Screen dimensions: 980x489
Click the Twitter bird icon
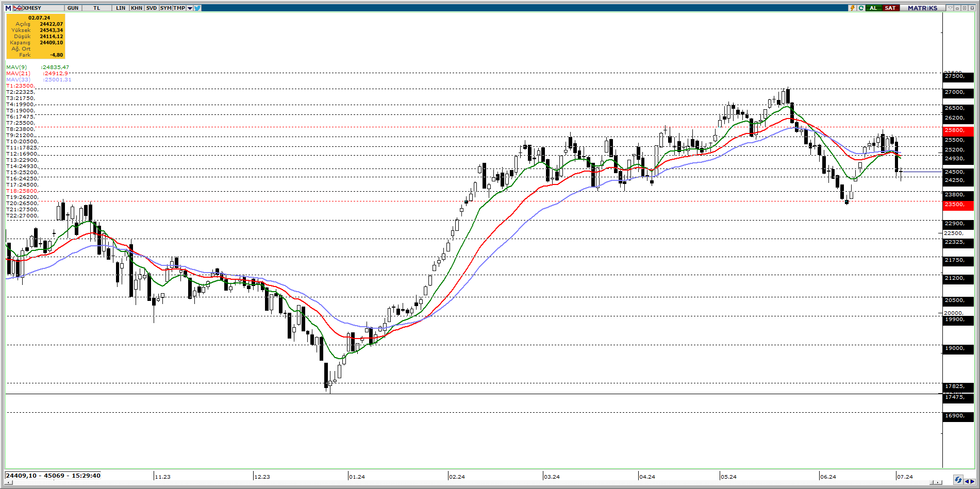[197, 8]
